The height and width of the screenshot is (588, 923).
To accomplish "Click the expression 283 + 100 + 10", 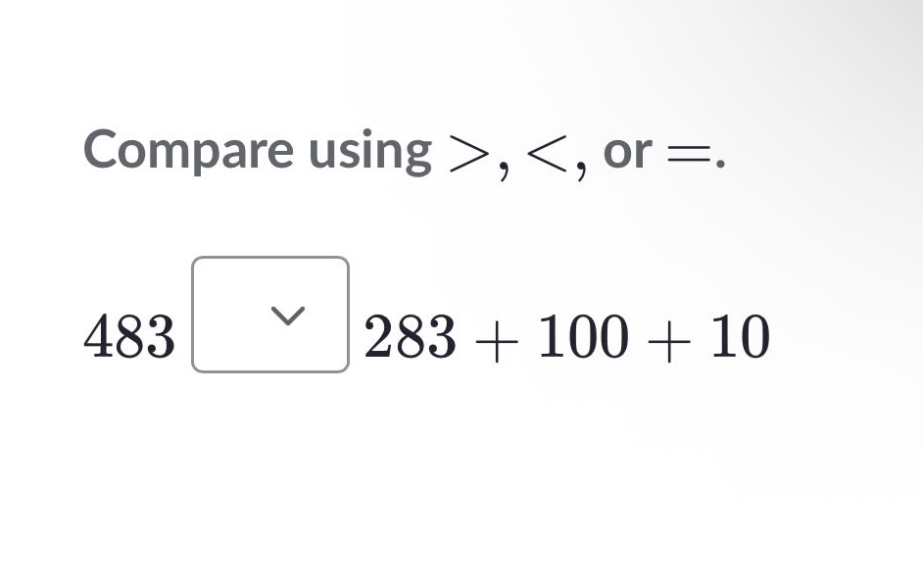I will 566,336.
